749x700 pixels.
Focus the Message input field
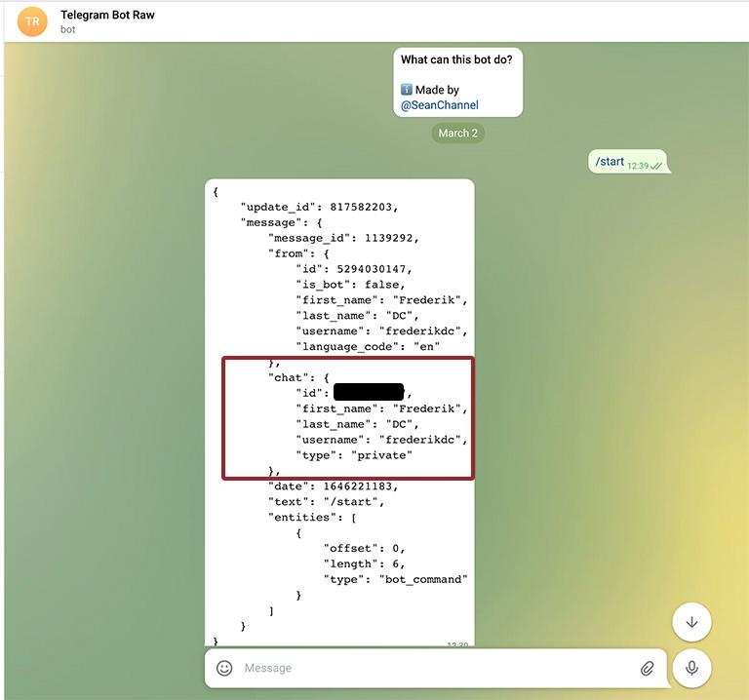(x=437, y=668)
